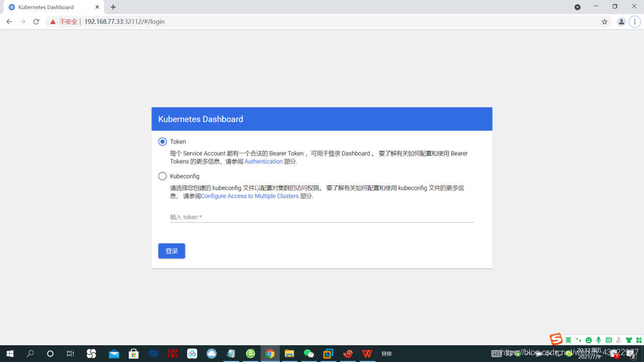
Task: Open the pinwheel fan app on taskbar
Action: 91,353
